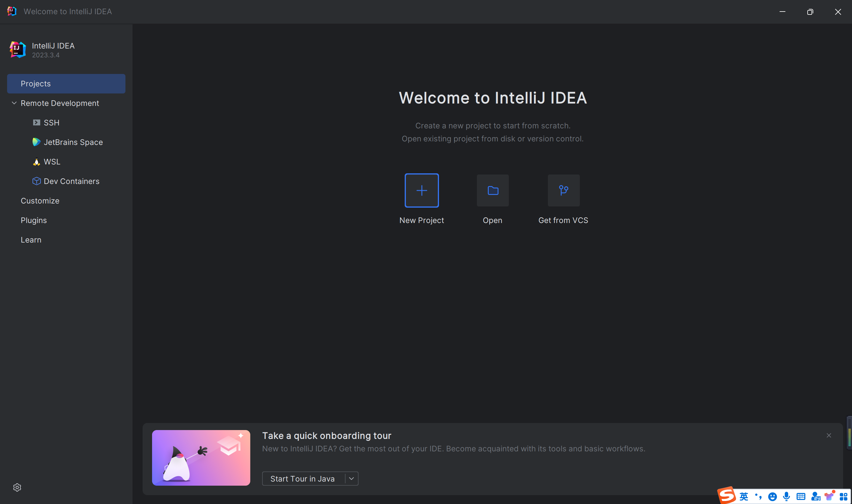Open the settings gear in the sidebar
The image size is (852, 504).
coord(17,487)
